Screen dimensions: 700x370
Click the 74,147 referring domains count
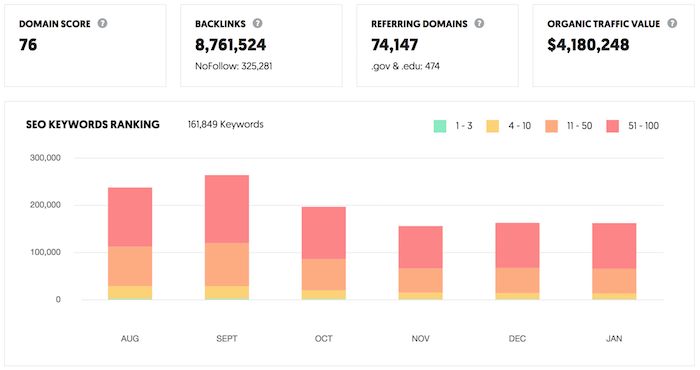point(395,45)
